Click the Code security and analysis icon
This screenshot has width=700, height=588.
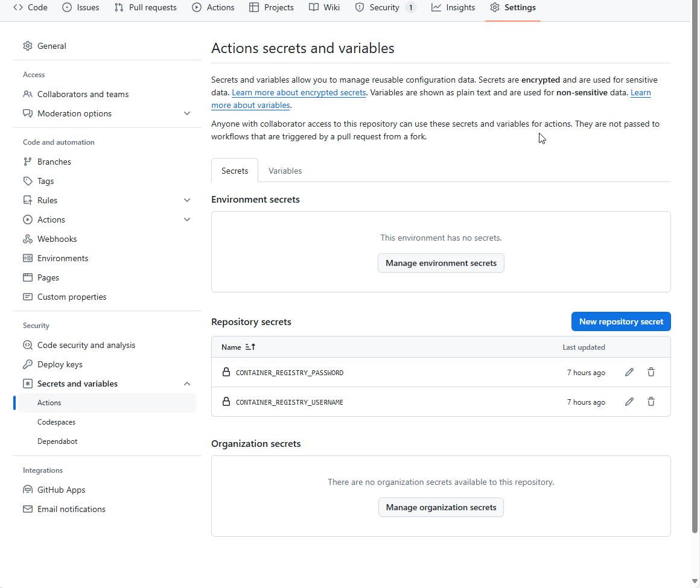(x=28, y=345)
